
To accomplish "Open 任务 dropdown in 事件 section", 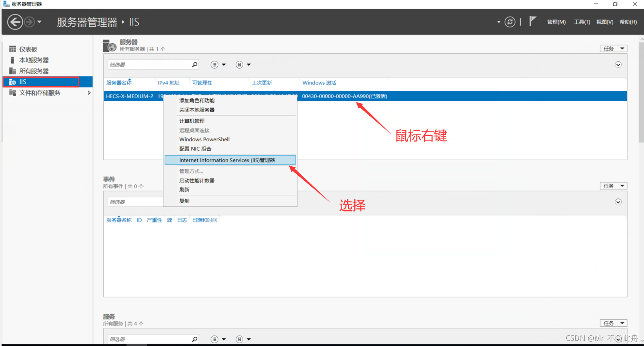I will [x=613, y=186].
